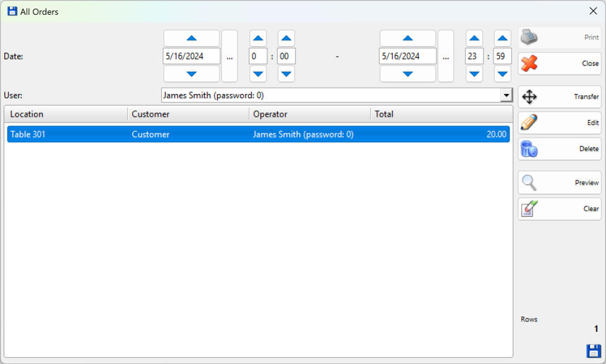Click the Clear button with eraser icon
This screenshot has width=606, height=364.
560,209
